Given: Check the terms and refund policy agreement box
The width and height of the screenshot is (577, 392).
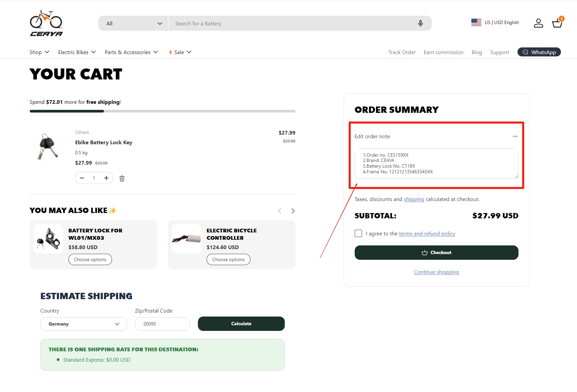Looking at the screenshot, I should tap(358, 233).
